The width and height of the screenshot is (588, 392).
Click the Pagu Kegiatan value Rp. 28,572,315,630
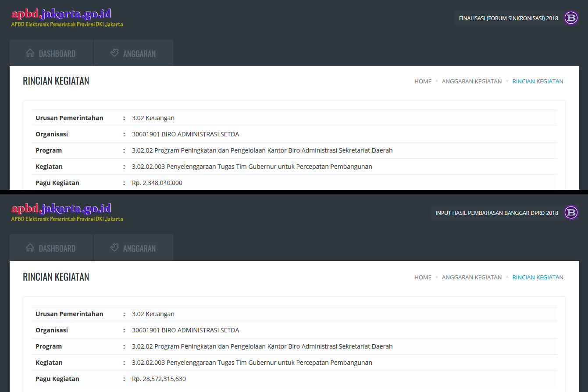pyautogui.click(x=159, y=379)
